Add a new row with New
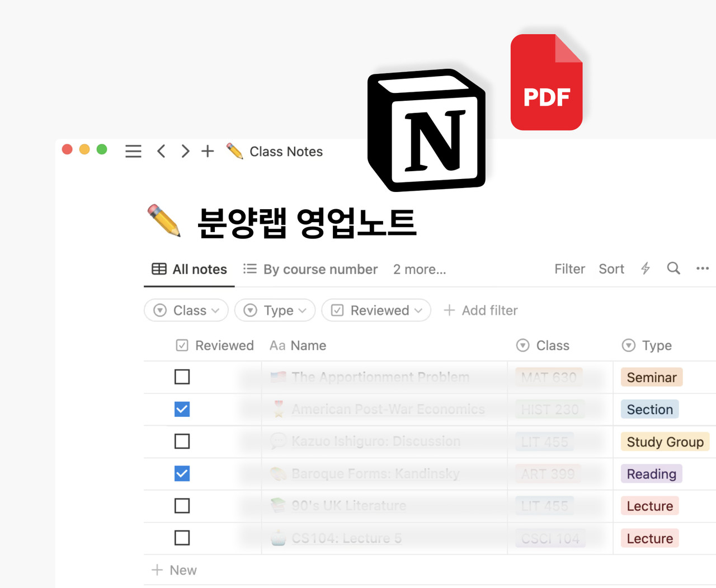This screenshot has height=588, width=716. (174, 570)
